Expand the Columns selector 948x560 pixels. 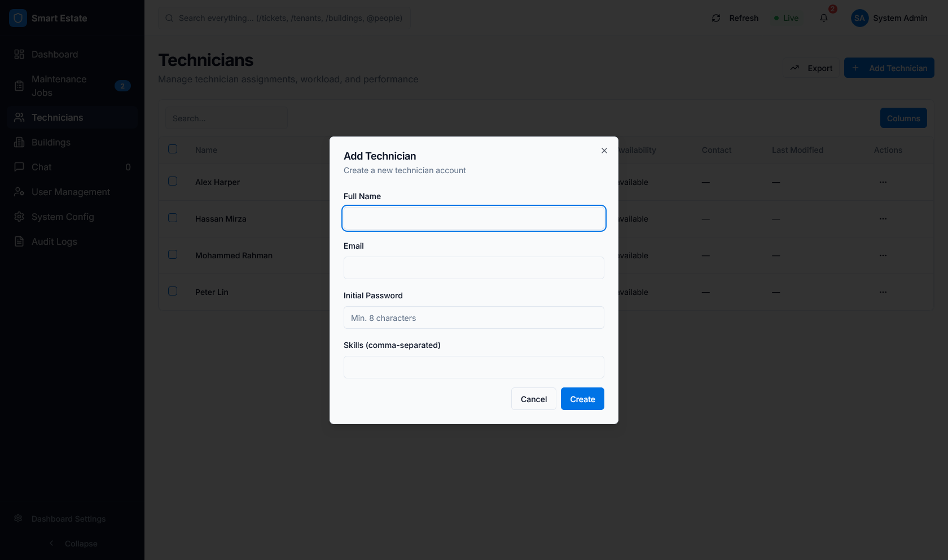tap(903, 118)
